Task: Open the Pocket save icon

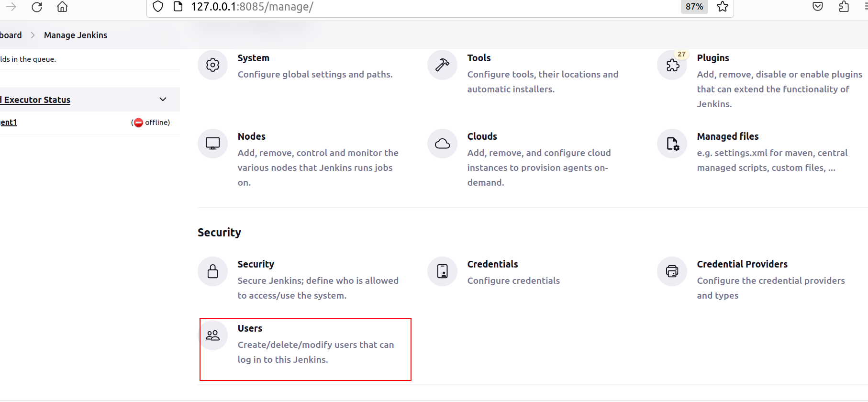Action: tap(818, 7)
